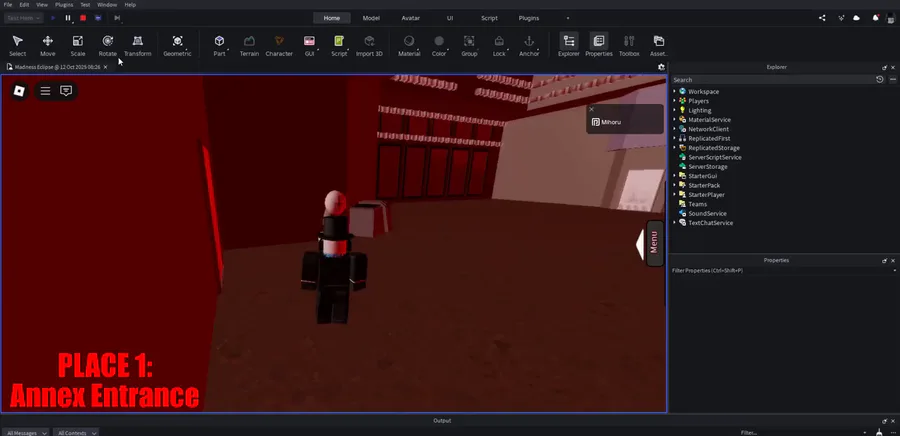Insert a new Part

tap(219, 45)
